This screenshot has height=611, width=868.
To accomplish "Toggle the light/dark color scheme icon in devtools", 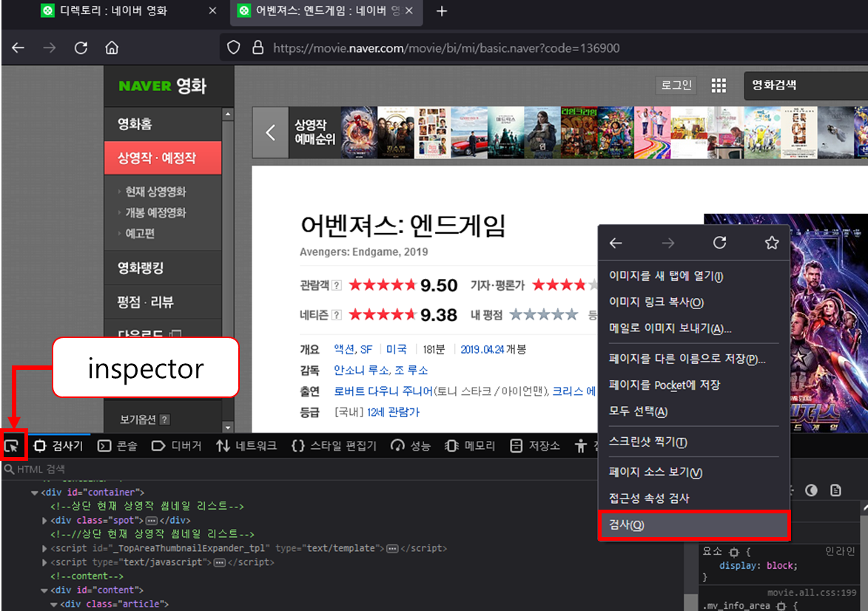I will 811,490.
